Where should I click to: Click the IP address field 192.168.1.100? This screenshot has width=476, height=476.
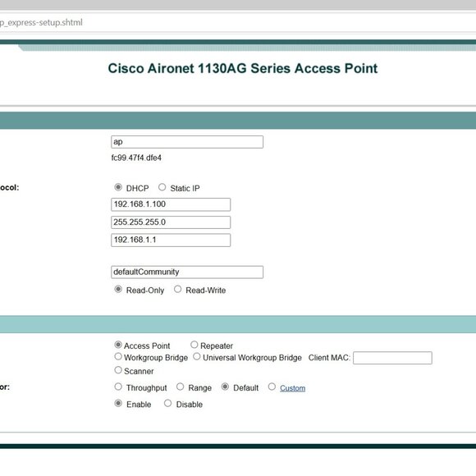[171, 204]
